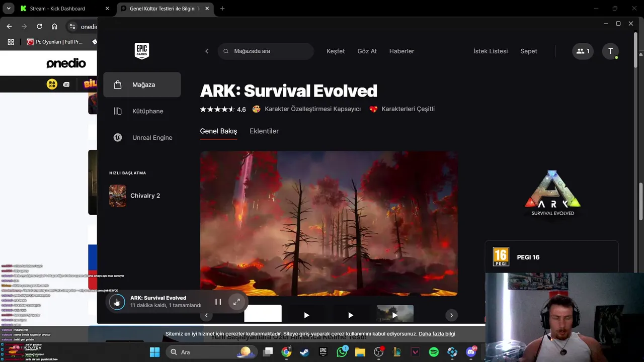This screenshot has height=362, width=644.
Task: Click the onedio site logo
Action: [66, 63]
